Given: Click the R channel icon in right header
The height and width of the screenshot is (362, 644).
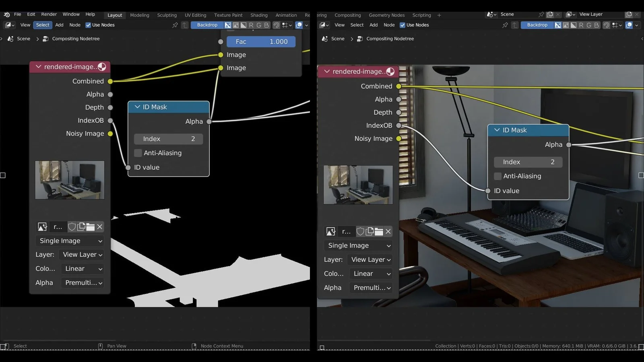Looking at the screenshot, I should point(581,25).
